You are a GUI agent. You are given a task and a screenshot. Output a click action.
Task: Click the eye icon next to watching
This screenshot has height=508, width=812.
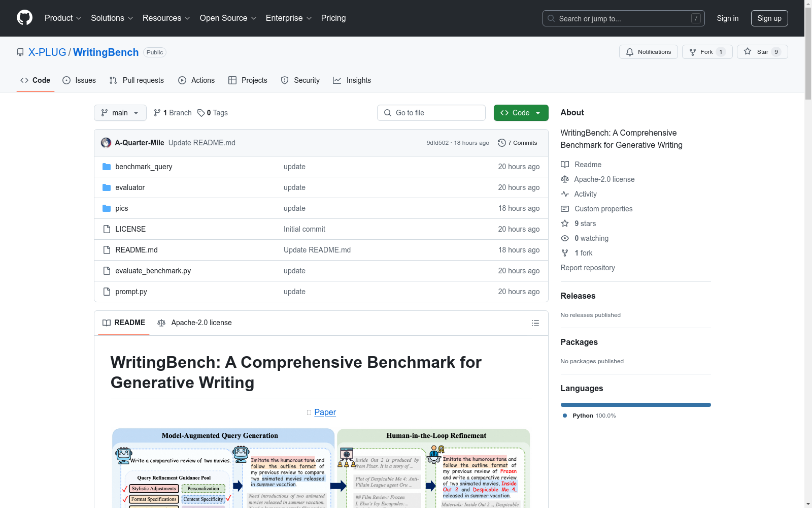pyautogui.click(x=565, y=238)
